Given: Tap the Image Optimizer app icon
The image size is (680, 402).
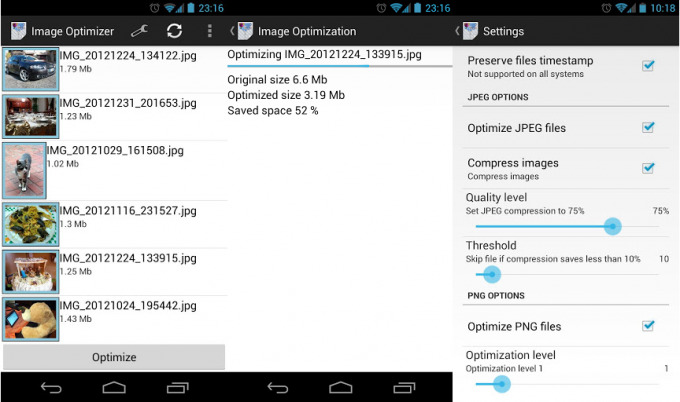Looking at the screenshot, I should (16, 31).
